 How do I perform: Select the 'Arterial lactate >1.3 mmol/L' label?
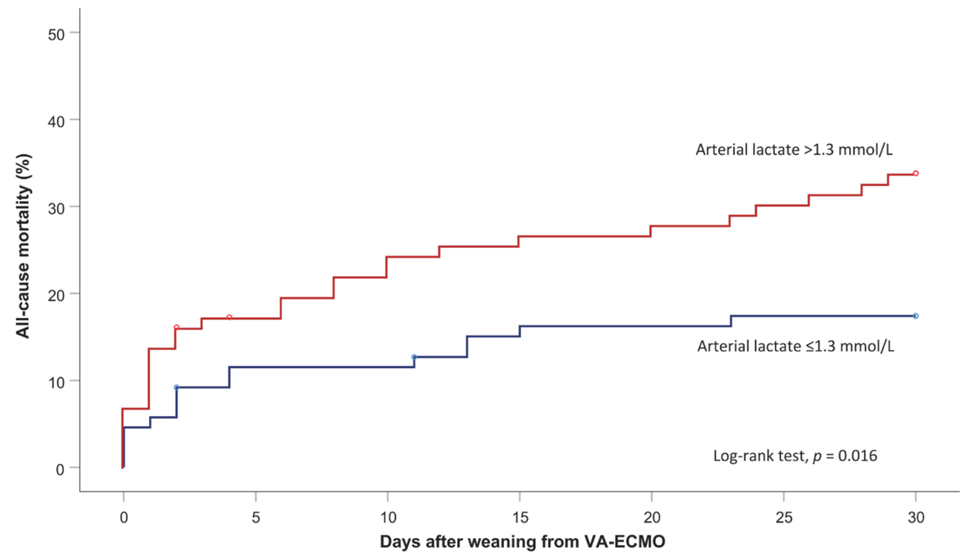tap(794, 150)
